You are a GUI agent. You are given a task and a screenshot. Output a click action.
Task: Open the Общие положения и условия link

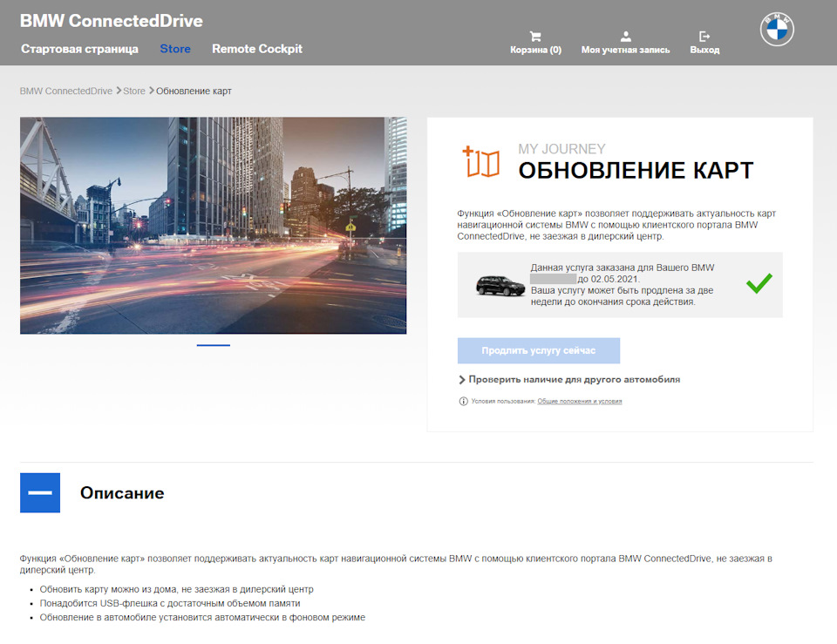580,401
